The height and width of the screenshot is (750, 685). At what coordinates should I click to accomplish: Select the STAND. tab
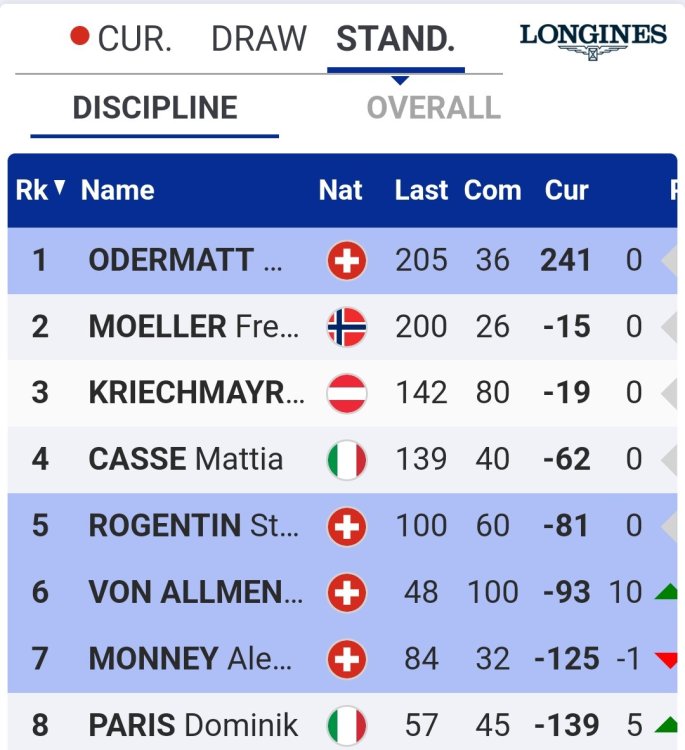point(395,39)
